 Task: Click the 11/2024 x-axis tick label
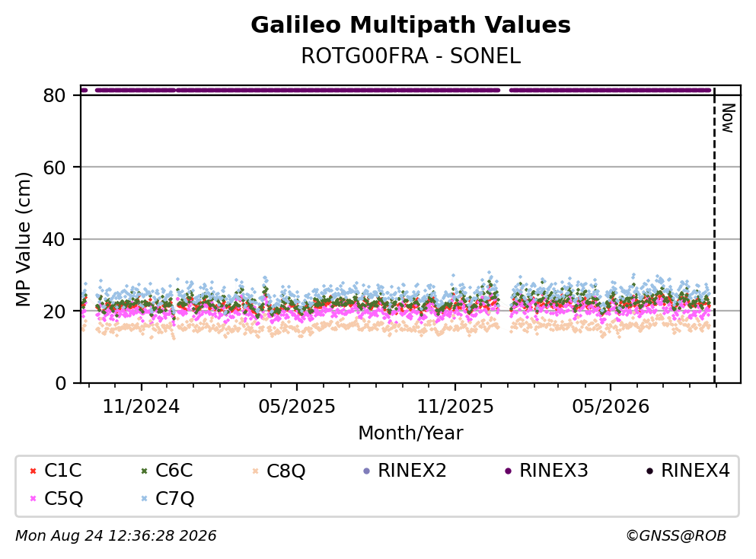pos(141,407)
